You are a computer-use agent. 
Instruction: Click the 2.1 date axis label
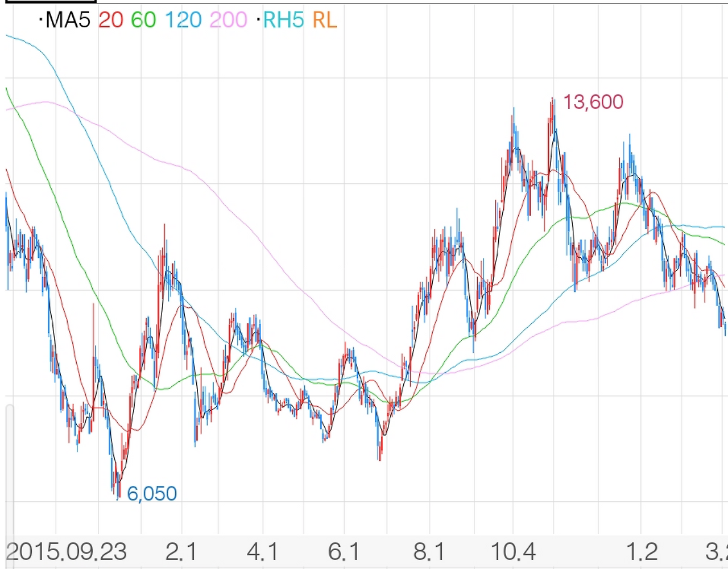(181, 552)
